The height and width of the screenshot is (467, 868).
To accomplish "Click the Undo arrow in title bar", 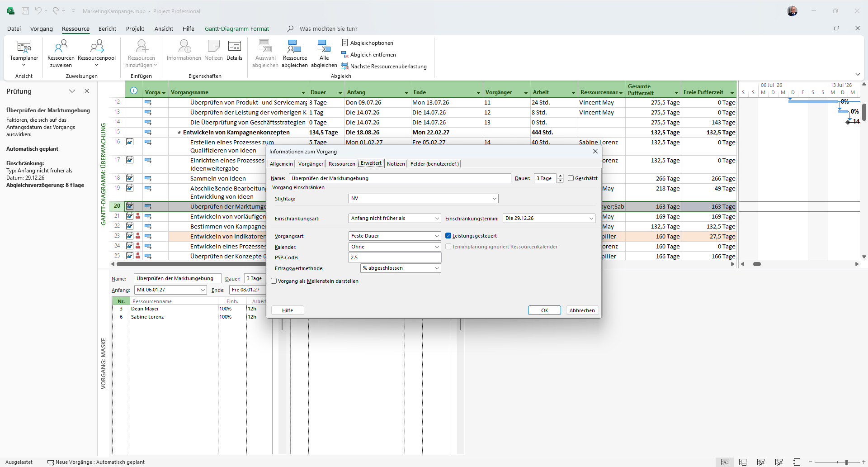I will pos(38,11).
